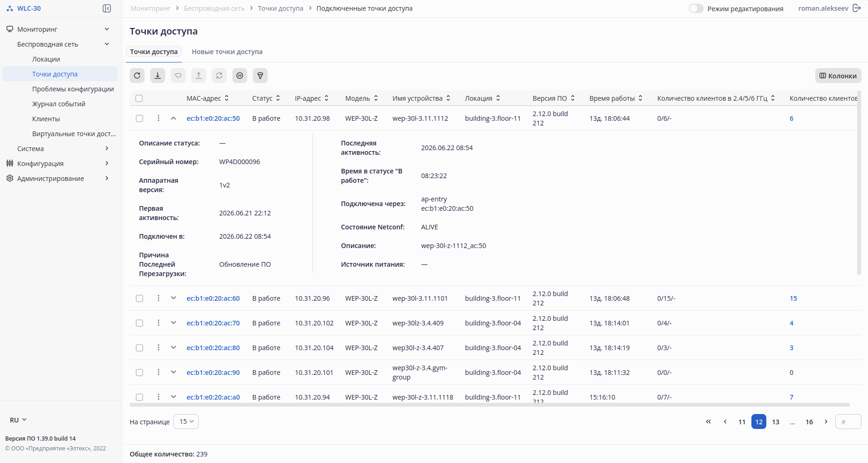Click the Колонки button
This screenshot has width=868, height=463.
coord(838,76)
